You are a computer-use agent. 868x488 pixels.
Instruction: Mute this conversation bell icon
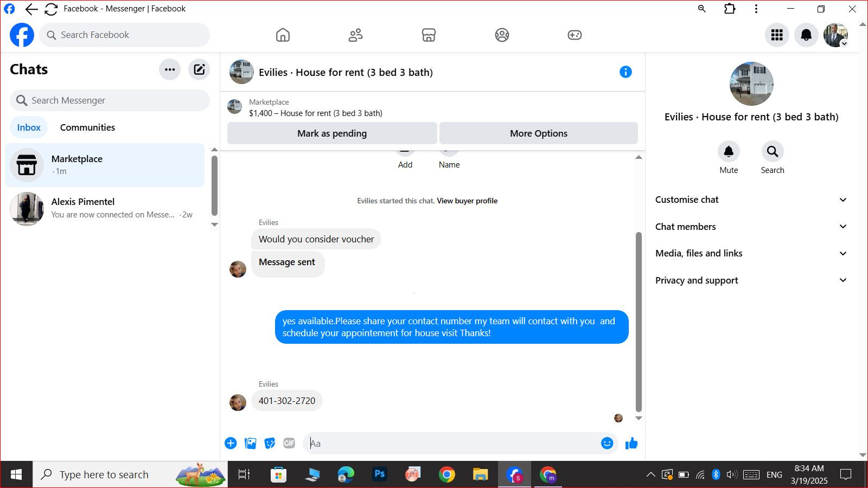pos(729,151)
